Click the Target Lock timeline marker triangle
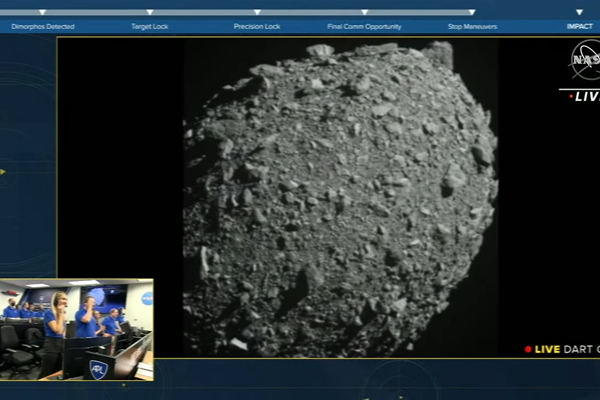600x400 pixels. pyautogui.click(x=150, y=13)
